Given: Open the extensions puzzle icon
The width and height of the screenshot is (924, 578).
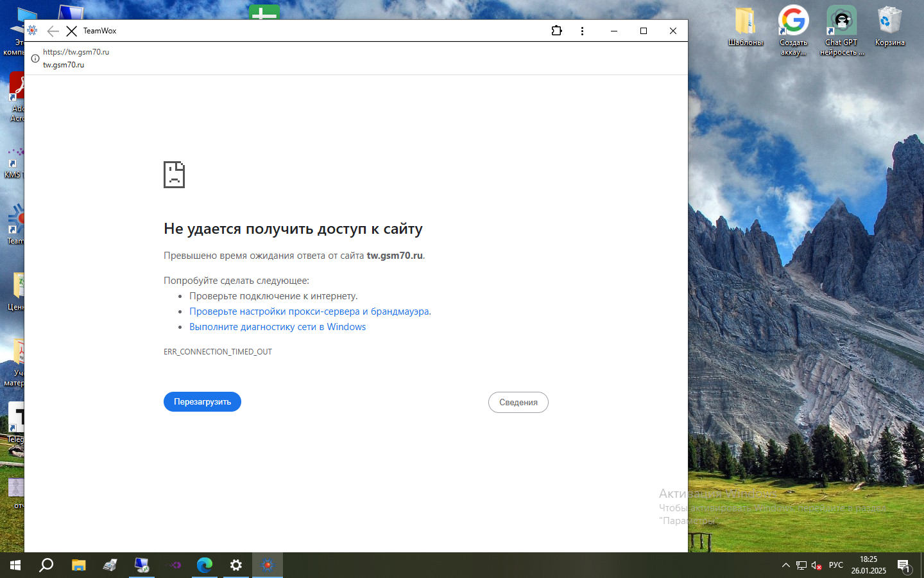Looking at the screenshot, I should [x=556, y=31].
